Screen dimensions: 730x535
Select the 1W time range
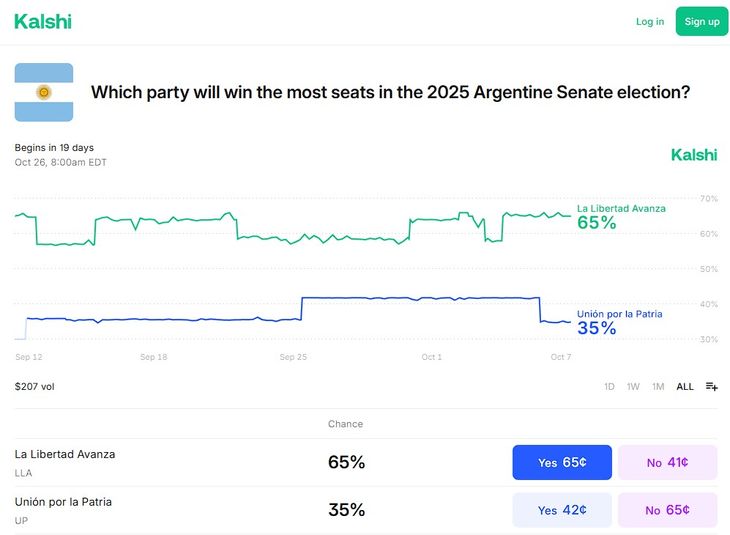pyautogui.click(x=633, y=386)
